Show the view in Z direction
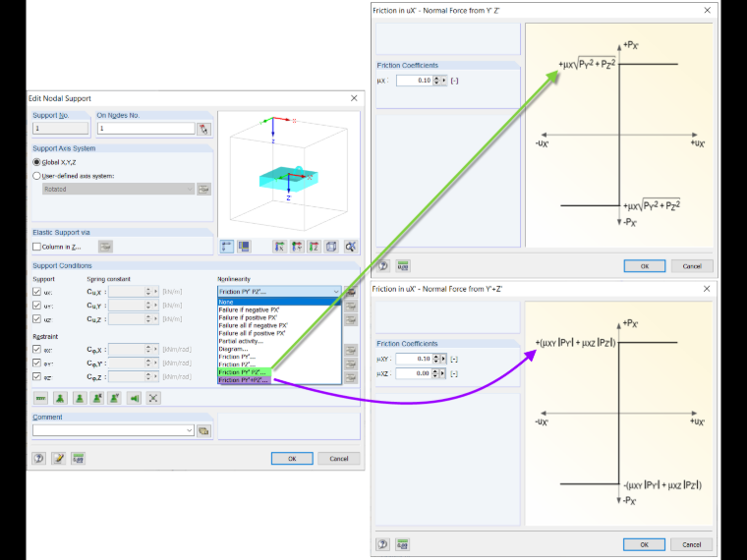The height and width of the screenshot is (560, 747). (314, 247)
